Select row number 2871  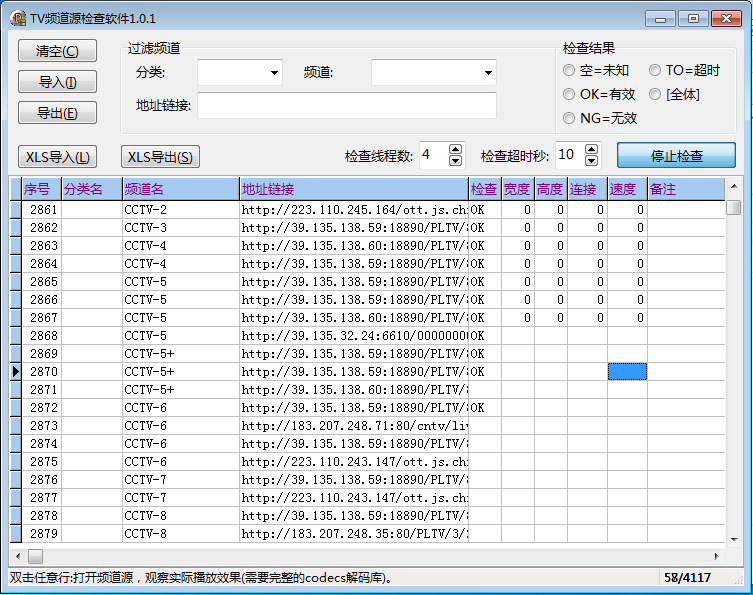coord(42,389)
